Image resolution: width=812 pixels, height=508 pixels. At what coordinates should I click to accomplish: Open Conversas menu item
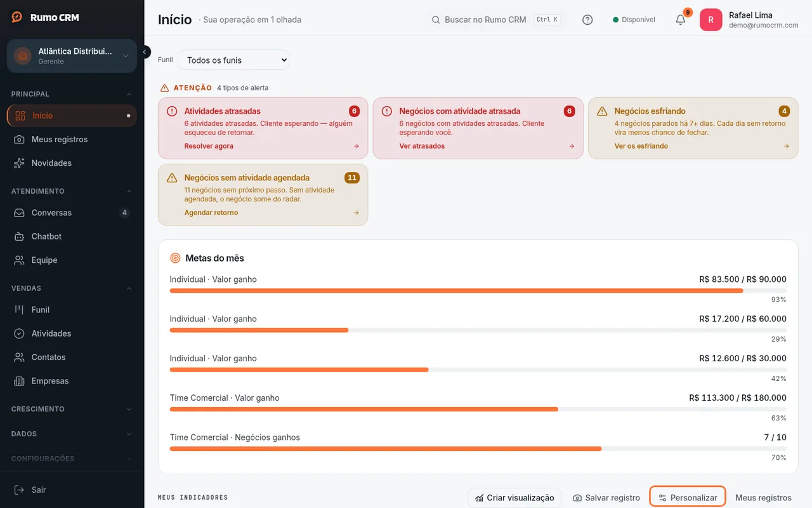72,213
